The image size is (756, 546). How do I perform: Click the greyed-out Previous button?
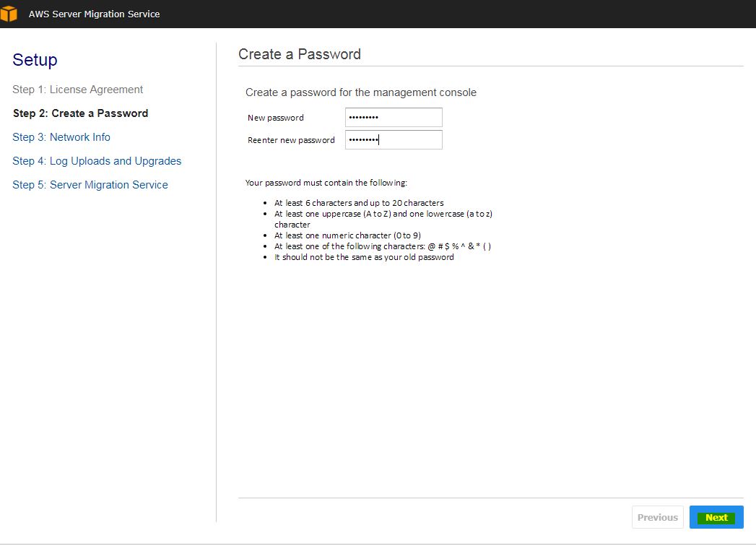(657, 517)
